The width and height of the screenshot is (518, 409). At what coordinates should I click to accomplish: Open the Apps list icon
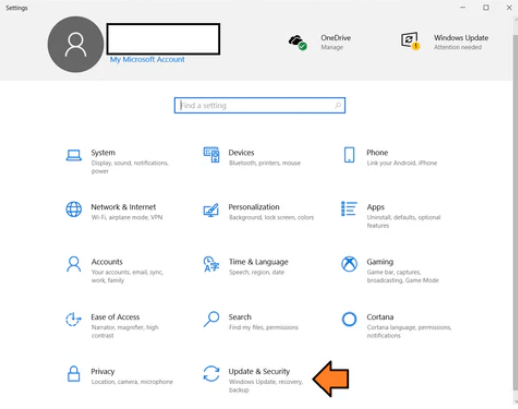[x=349, y=209]
